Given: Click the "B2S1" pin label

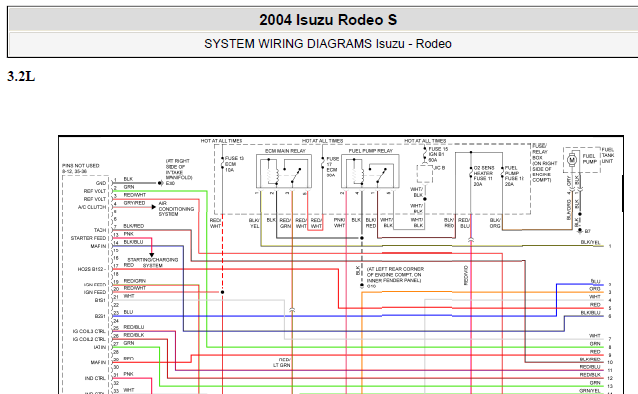Looking at the screenshot, I should (100, 316).
